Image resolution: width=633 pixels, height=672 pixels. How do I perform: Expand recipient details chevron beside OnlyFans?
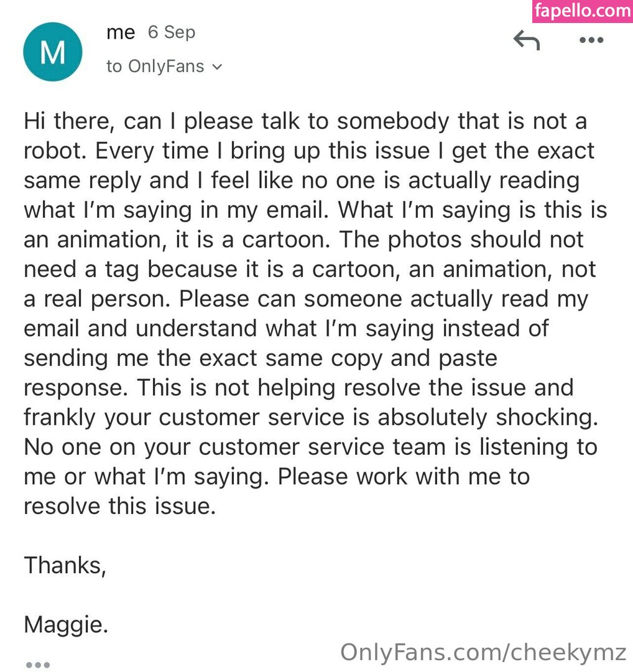217,67
